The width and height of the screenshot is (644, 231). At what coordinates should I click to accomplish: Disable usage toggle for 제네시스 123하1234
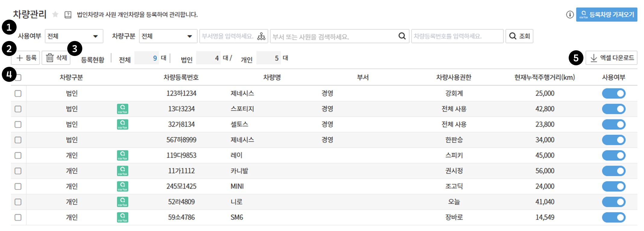pyautogui.click(x=614, y=94)
